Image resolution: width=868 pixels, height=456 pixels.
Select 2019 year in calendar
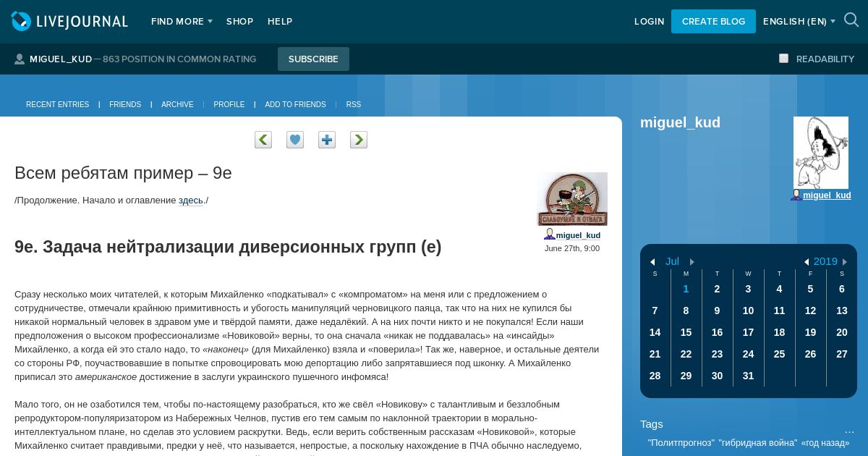[x=825, y=261]
